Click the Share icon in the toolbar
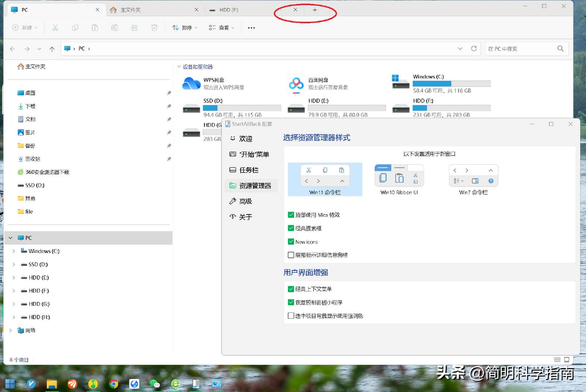586x392 pixels. [x=134, y=28]
